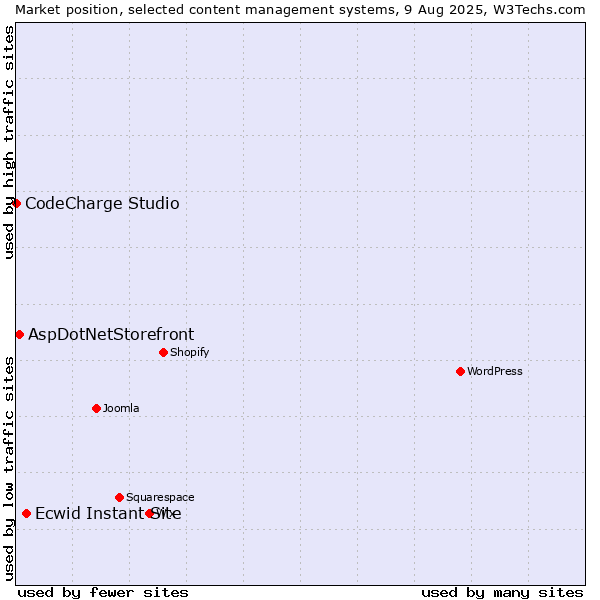Click the Joomla data point
The image size is (600, 600).
(96, 409)
